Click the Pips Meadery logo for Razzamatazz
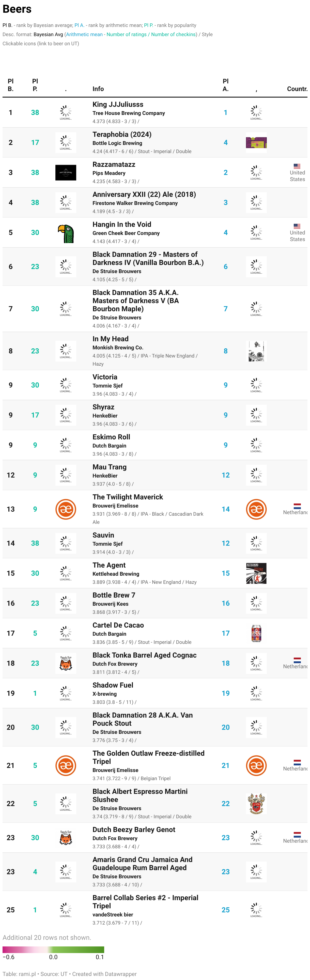The height and width of the screenshot is (980, 310). click(66, 173)
